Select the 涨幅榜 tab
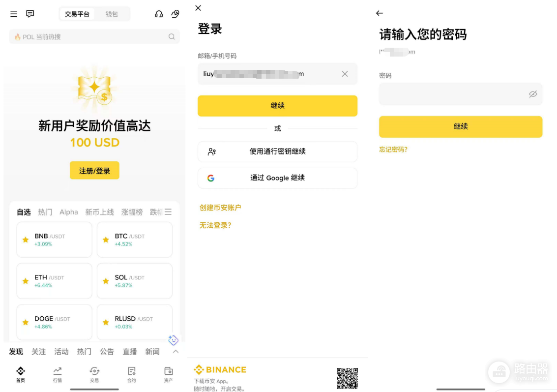557x392 pixels. coord(132,212)
